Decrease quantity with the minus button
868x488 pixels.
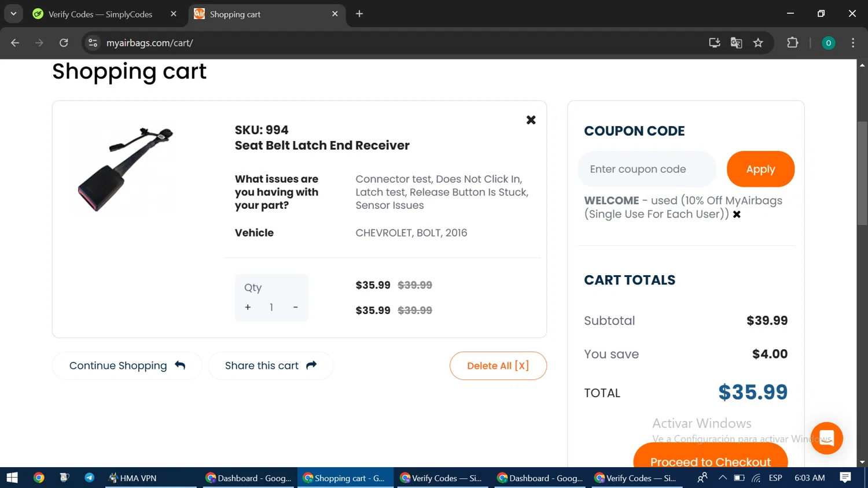295,307
